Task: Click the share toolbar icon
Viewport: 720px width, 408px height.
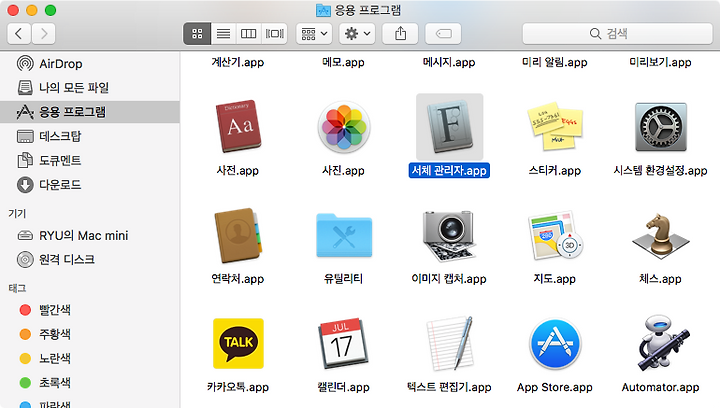Action: point(400,34)
